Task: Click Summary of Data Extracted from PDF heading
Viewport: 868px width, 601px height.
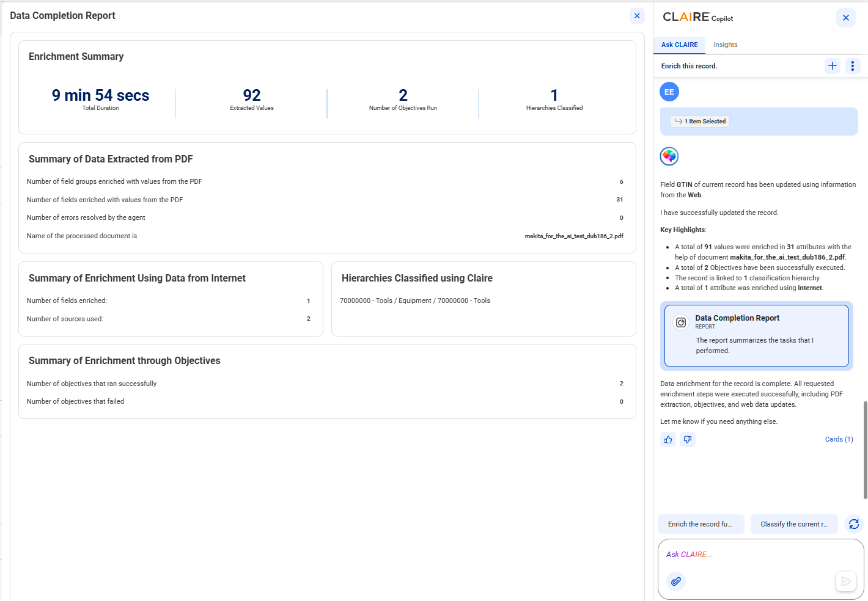Action: (111, 159)
